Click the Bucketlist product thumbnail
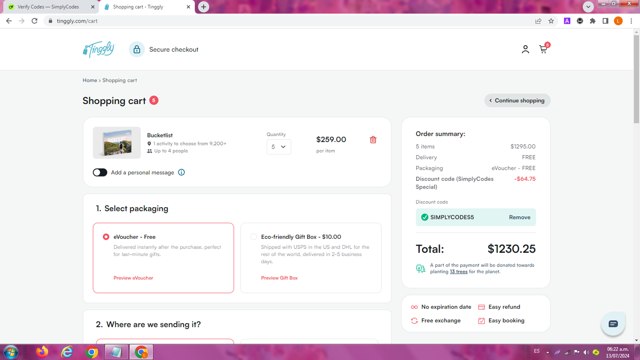Screen dimensions: 640x360 point(117,142)
